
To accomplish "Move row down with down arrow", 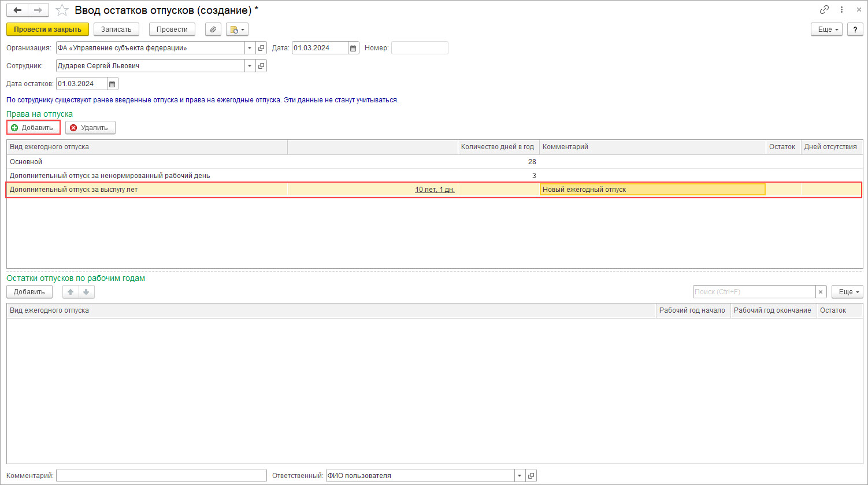I will [x=86, y=292].
